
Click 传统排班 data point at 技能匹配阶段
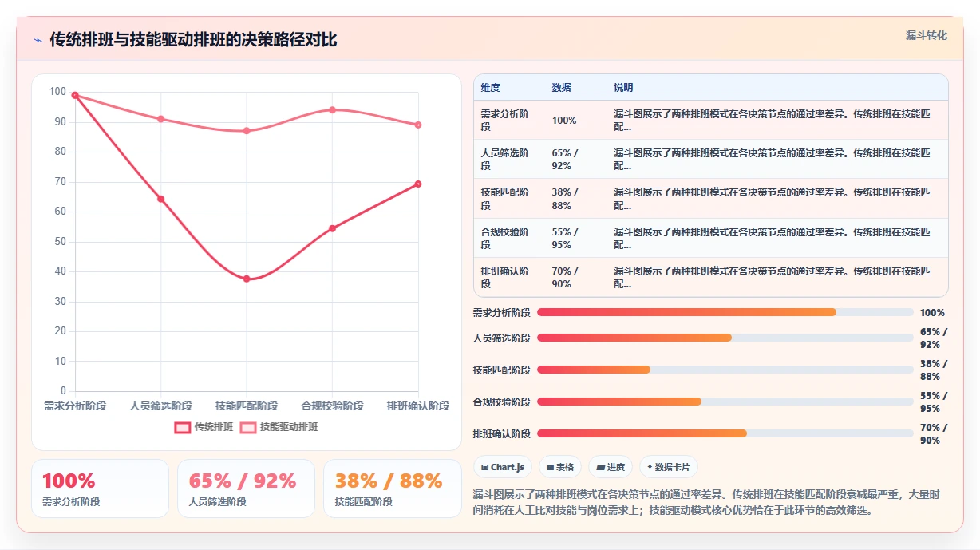(247, 279)
